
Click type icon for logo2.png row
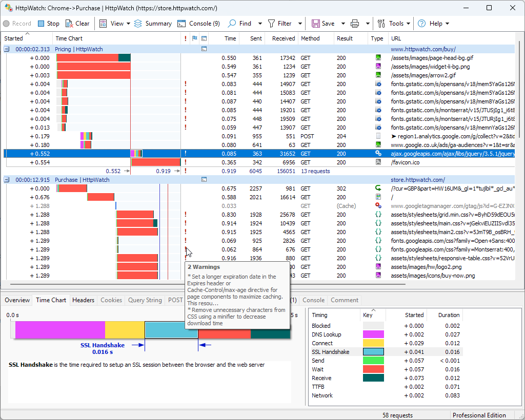(x=378, y=266)
